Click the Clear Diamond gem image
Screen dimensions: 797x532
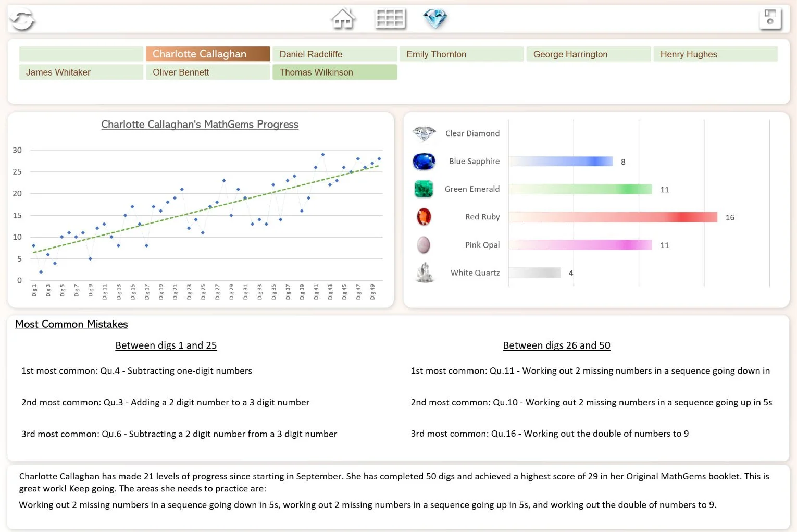424,134
